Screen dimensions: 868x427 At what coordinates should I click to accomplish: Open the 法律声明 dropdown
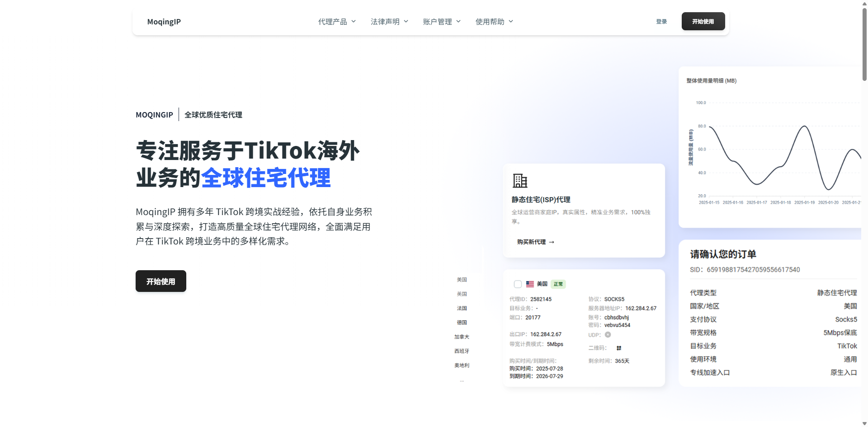point(389,21)
